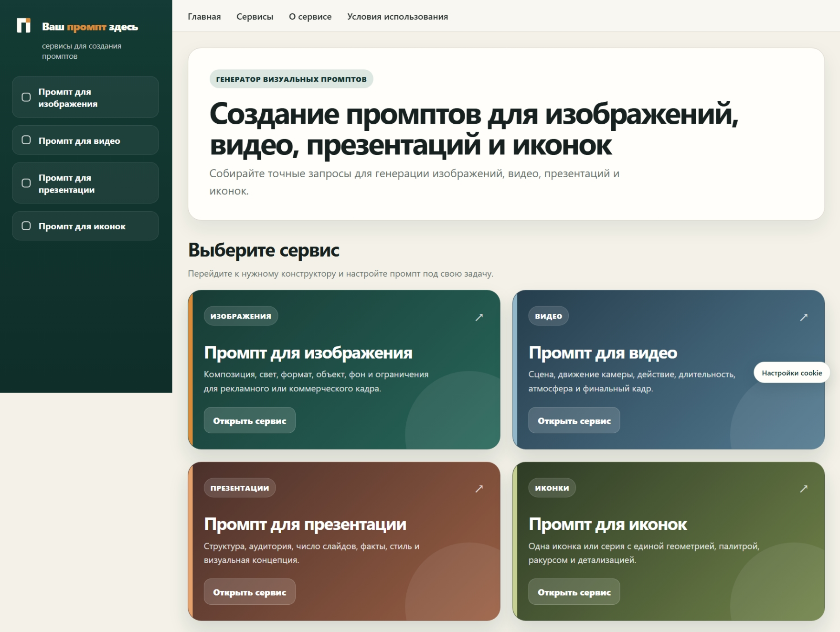Image resolution: width=840 pixels, height=632 pixels.
Task: Open the Главная menu item
Action: [204, 17]
